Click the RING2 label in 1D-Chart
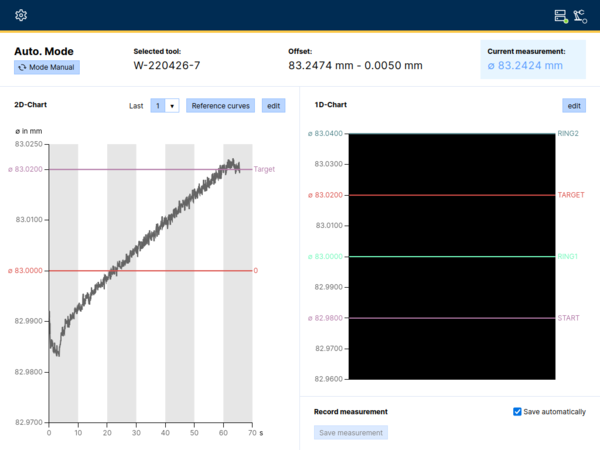The width and height of the screenshot is (600, 450). pos(568,134)
